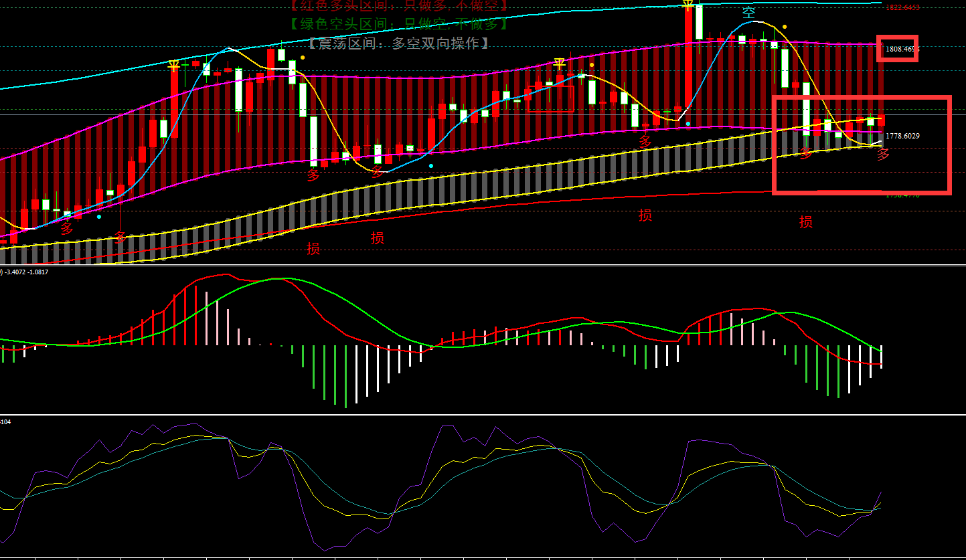Click the 104 indicator value label
The height and width of the screenshot is (560, 966).
pos(5,422)
